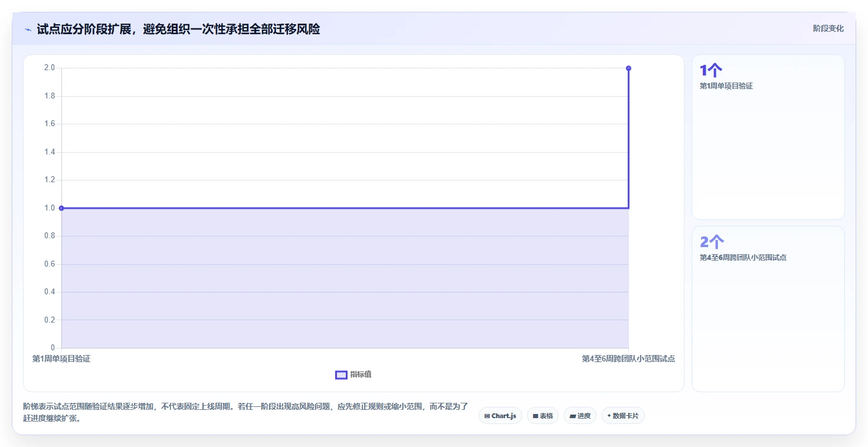Click the 指标值 legend label text
Viewport: 868px width, 447px height.
[x=361, y=374]
